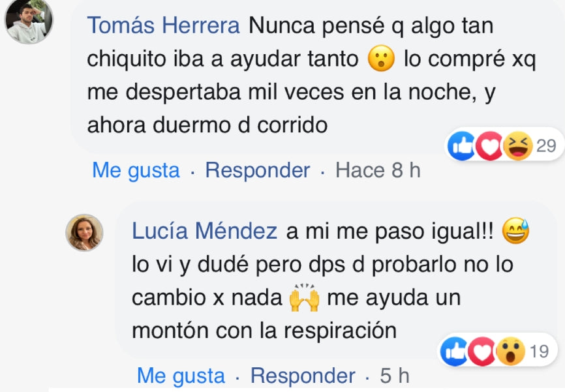The width and height of the screenshot is (565, 392).
Task: Click the laughing reaction on Tomás's comment
Action: [x=518, y=146]
